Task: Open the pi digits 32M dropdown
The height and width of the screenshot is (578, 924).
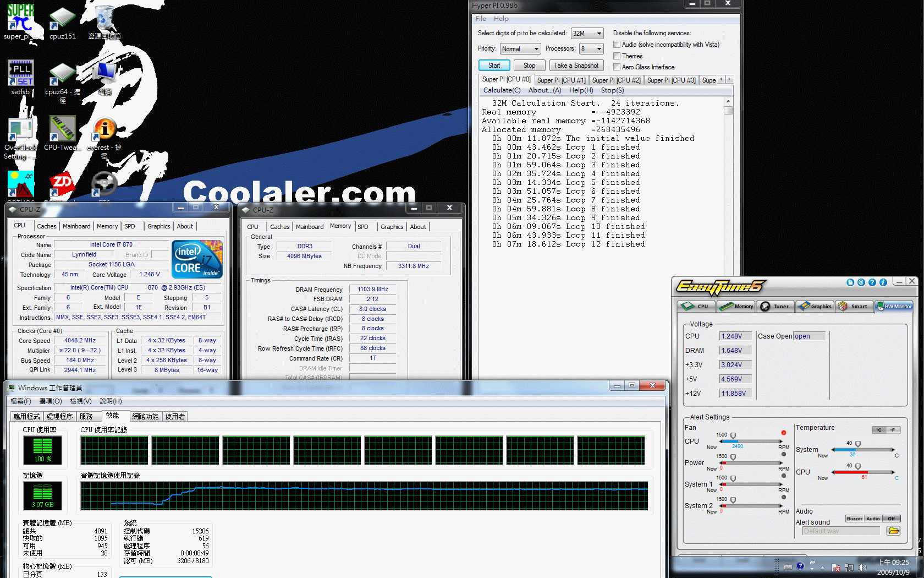Action: tap(587, 34)
